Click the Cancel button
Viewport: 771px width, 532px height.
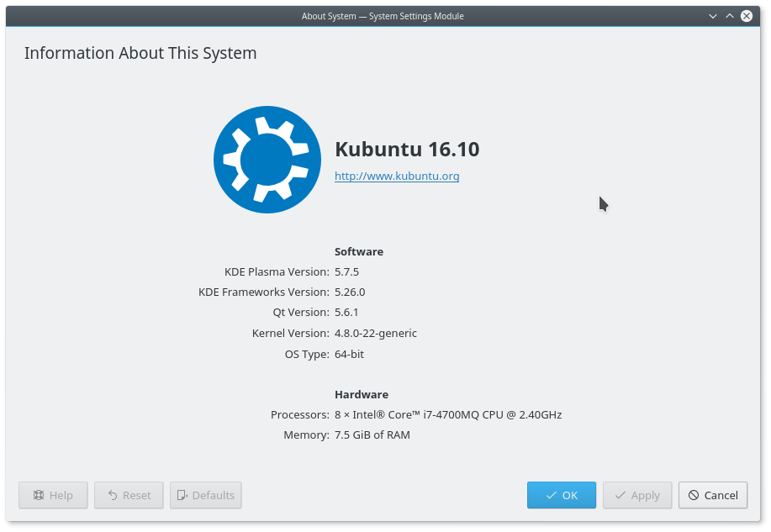point(713,495)
